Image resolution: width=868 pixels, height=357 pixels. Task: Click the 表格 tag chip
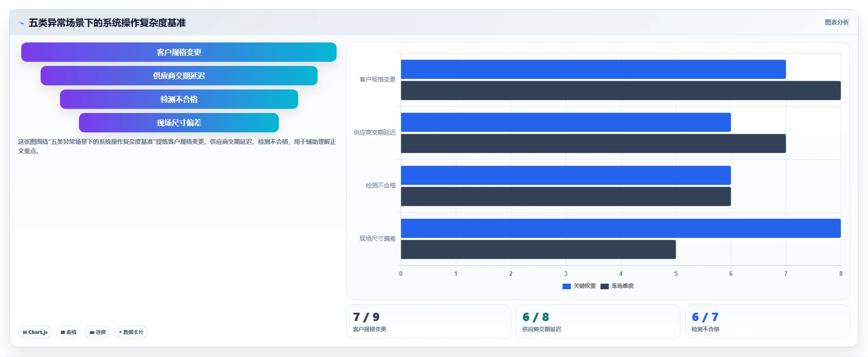point(68,332)
